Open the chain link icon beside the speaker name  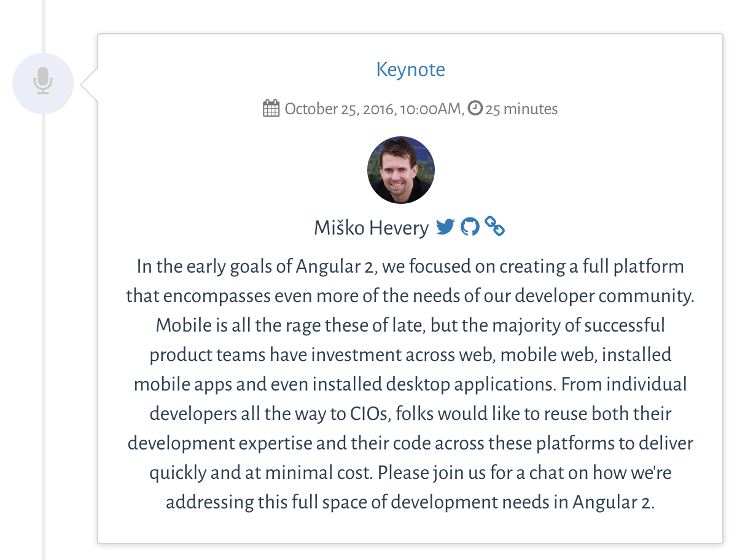[x=494, y=226]
